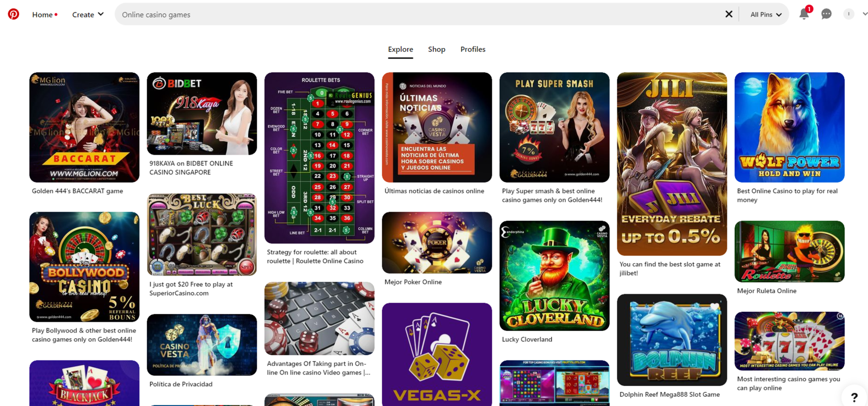Open the Lucky Cloverland pin image
The image size is (868, 406).
pyautogui.click(x=554, y=276)
